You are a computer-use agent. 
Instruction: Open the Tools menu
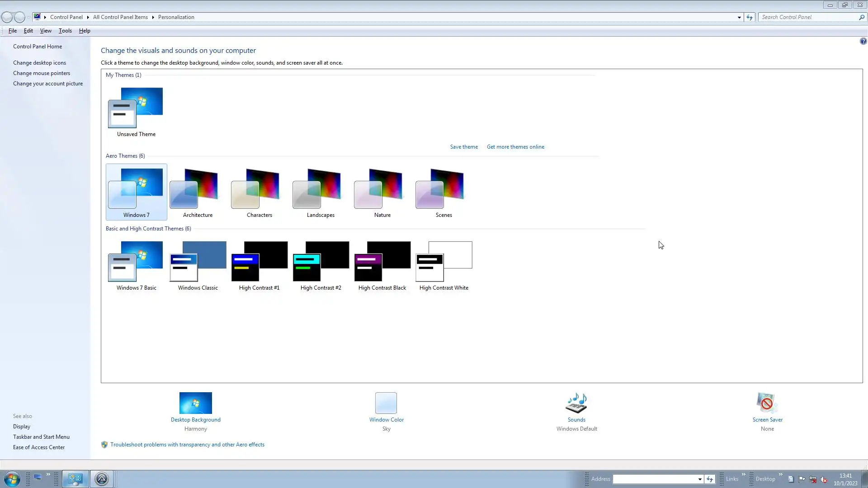point(65,31)
